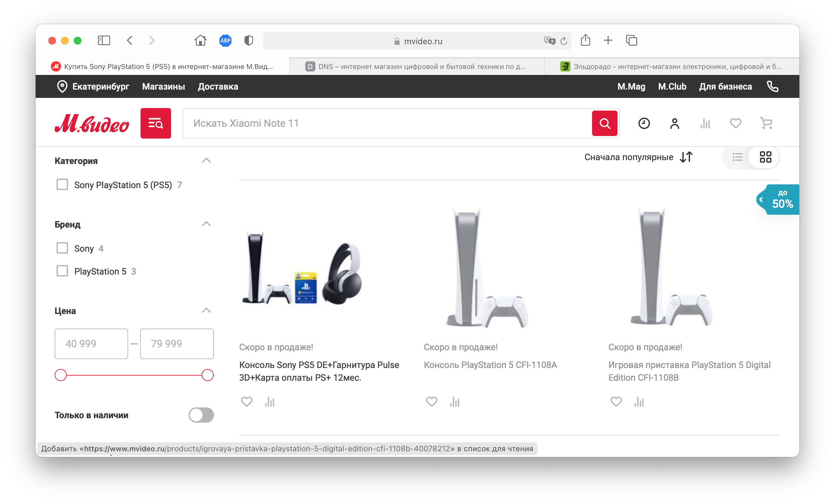Change city Екатеринбург
This screenshot has height=504, width=835.
tap(101, 87)
